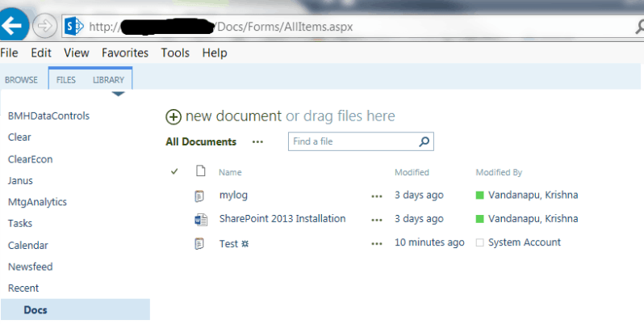
Task: Go to Clear in the sidebar
Action: click(x=19, y=137)
